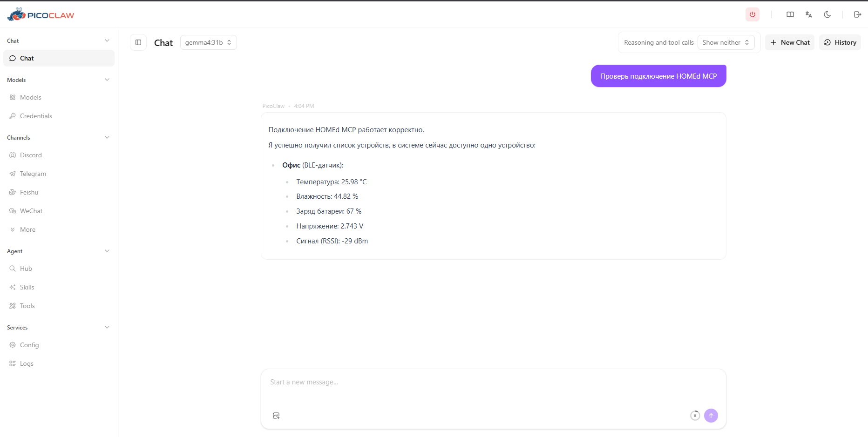This screenshot has height=437, width=868.
Task: Open the Credentials page
Action: click(59, 116)
